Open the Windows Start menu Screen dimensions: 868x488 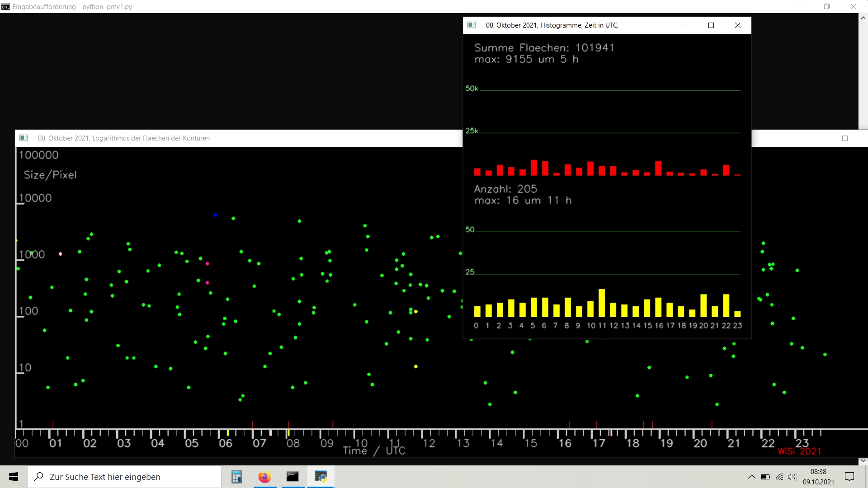click(x=14, y=477)
